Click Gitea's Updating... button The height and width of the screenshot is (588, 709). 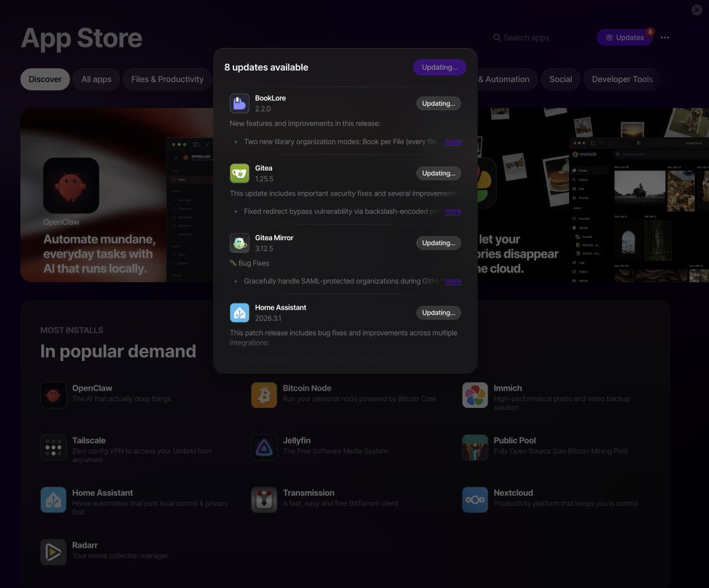click(x=438, y=173)
